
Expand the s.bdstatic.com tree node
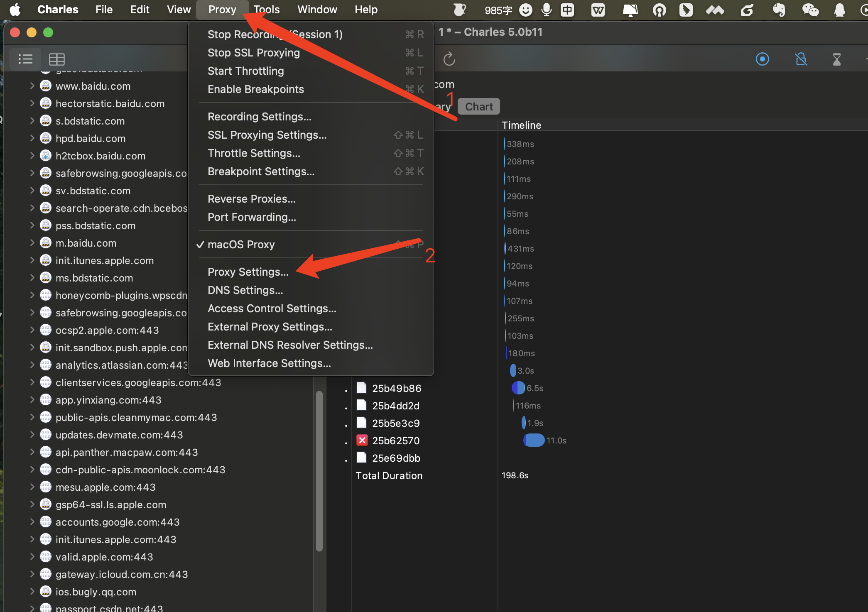point(32,121)
